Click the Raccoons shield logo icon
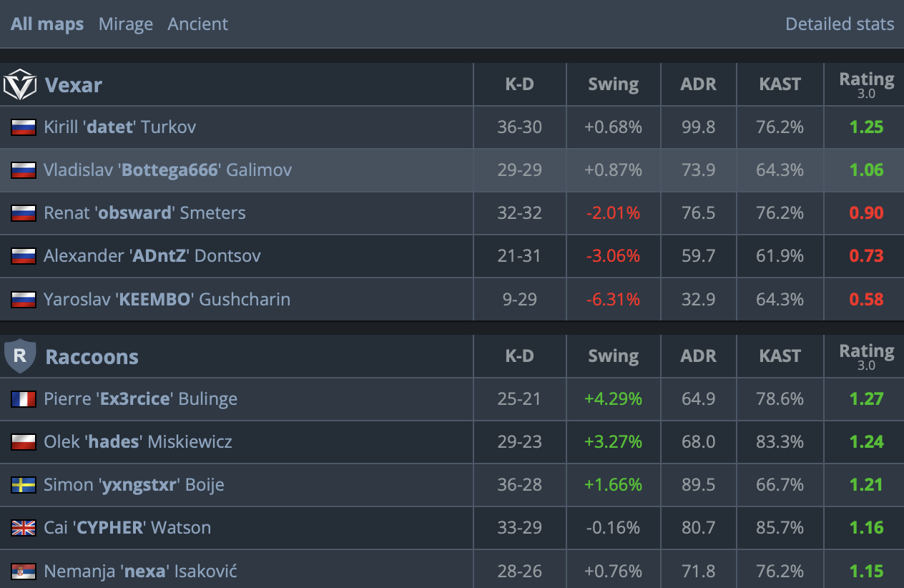The image size is (904, 588). pos(20,356)
